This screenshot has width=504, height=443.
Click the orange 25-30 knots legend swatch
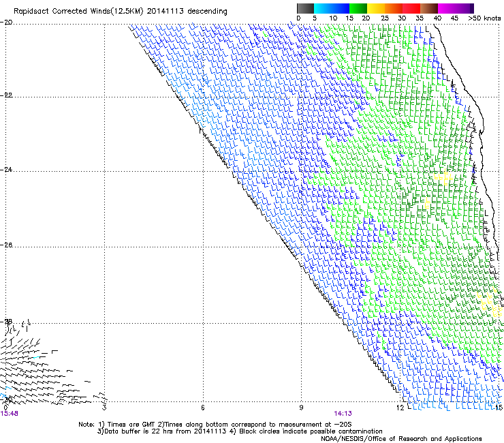coord(394,8)
